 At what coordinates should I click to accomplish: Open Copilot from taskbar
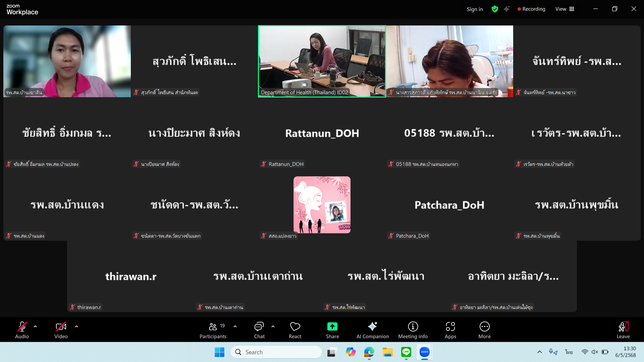click(351, 352)
